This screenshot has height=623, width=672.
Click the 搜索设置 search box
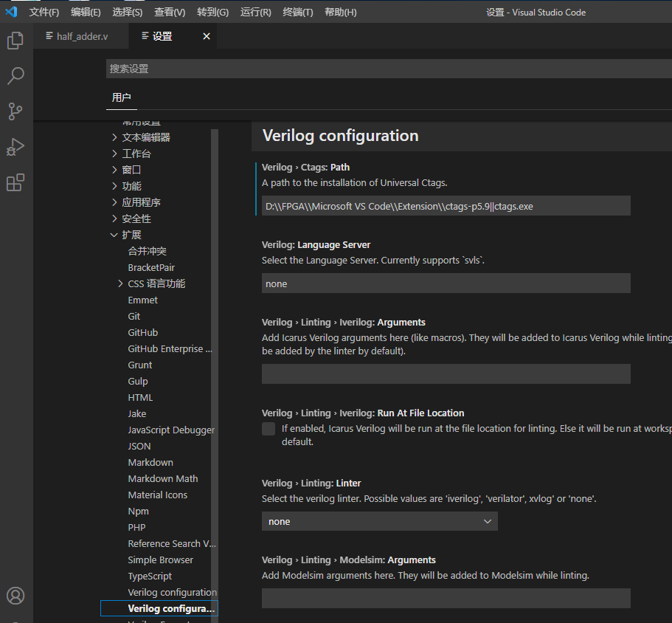point(388,69)
